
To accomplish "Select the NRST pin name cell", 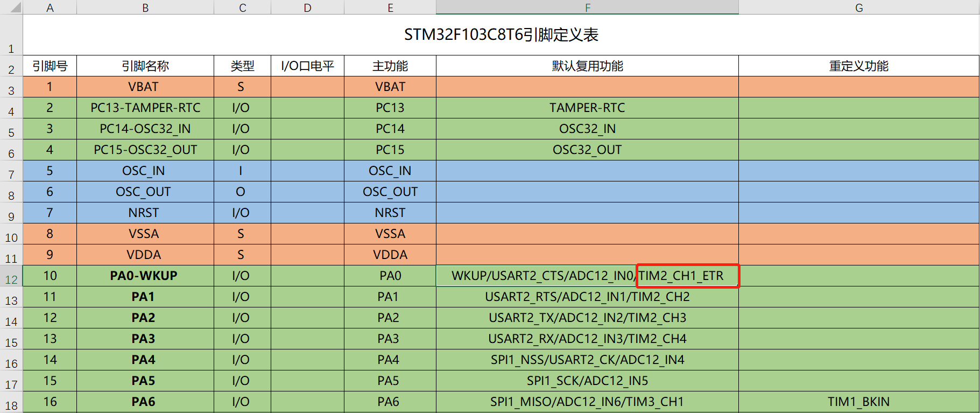I will (145, 213).
